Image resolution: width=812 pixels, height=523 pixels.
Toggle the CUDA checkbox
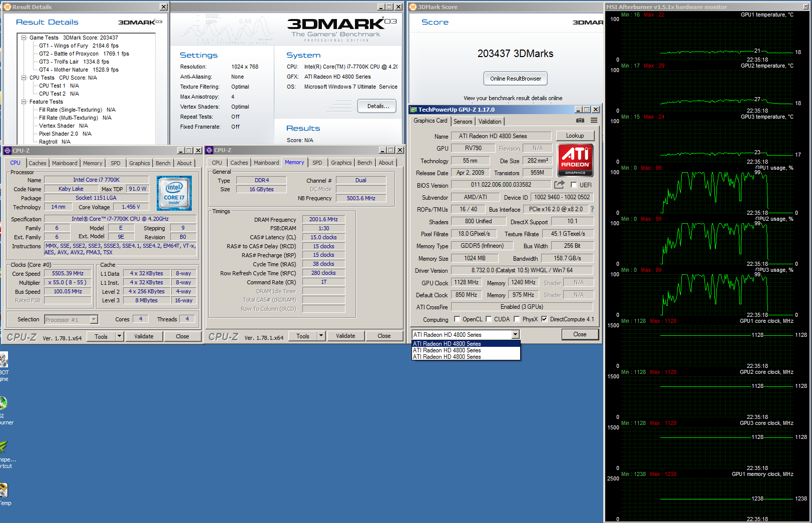(x=489, y=319)
